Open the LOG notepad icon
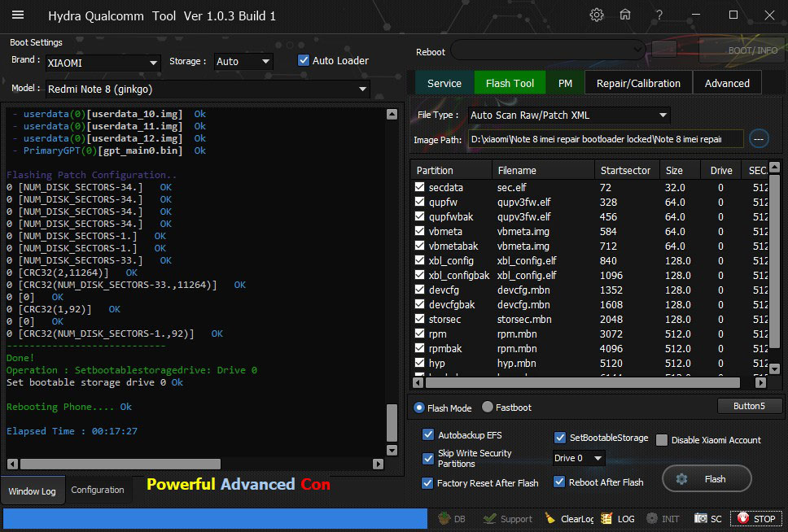This screenshot has width=788, height=532. 607,518
